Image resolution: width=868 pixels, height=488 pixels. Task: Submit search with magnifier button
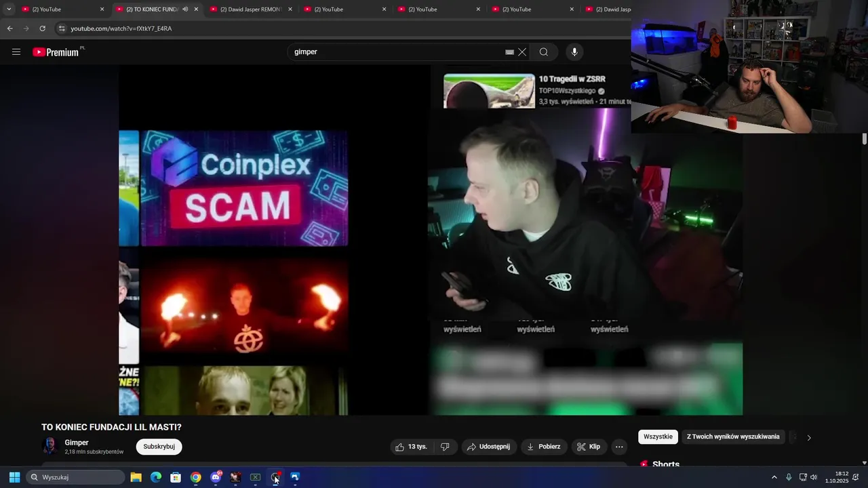[x=544, y=52]
